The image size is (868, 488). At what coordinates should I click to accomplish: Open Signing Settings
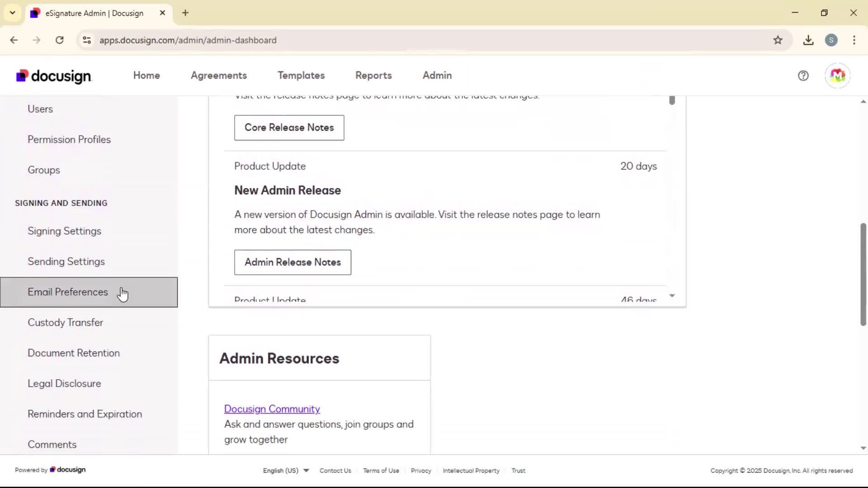pos(89,231)
